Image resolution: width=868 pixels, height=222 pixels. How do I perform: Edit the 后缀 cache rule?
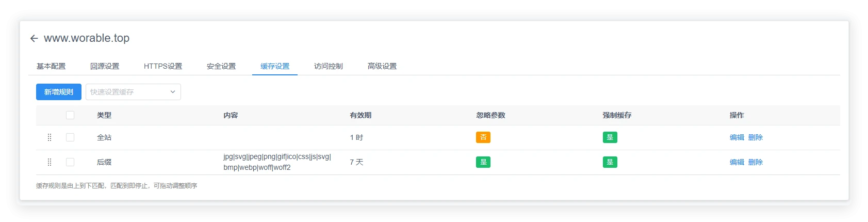(x=736, y=162)
